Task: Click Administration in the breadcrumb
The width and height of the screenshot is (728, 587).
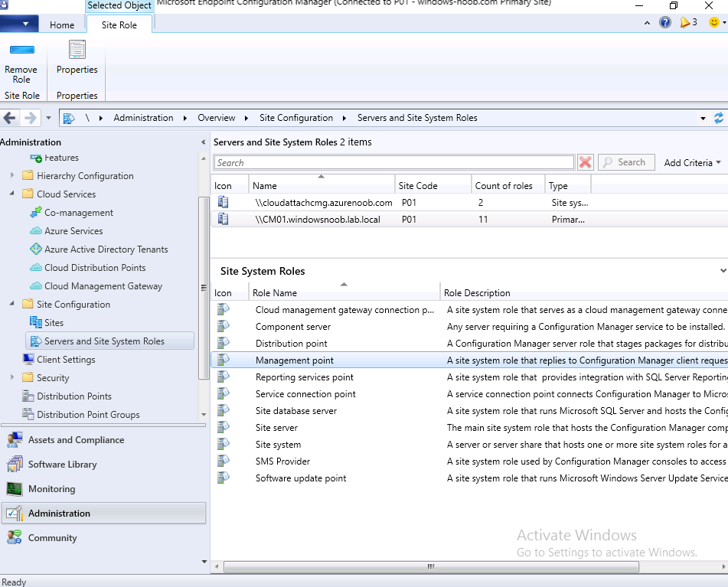Action: click(143, 118)
